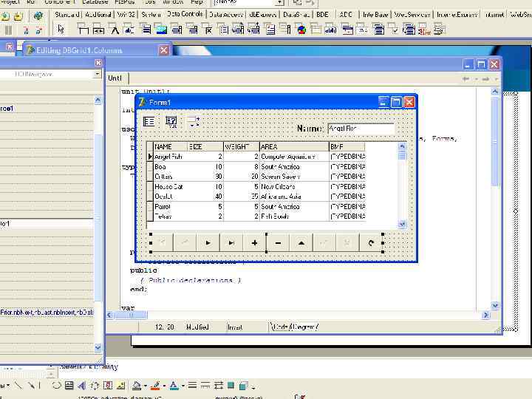Open Line Color dropdown arrow
532x399 pixels.
[x=164, y=386]
